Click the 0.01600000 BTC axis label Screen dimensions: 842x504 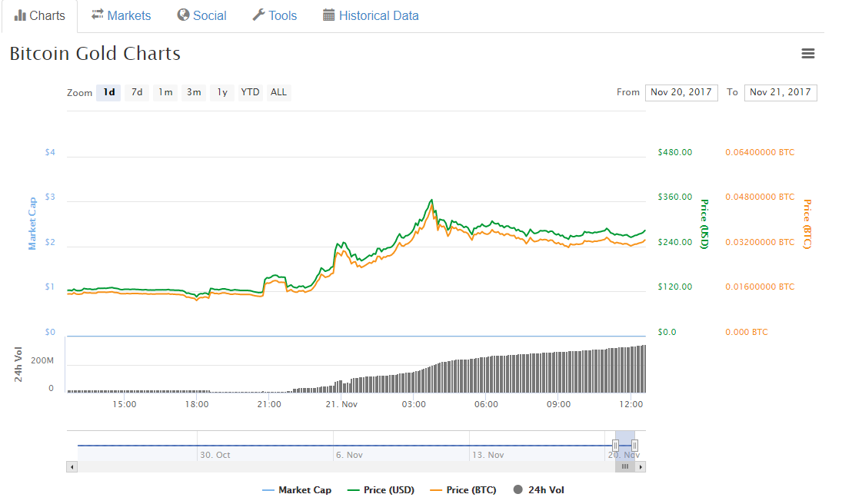click(x=760, y=287)
